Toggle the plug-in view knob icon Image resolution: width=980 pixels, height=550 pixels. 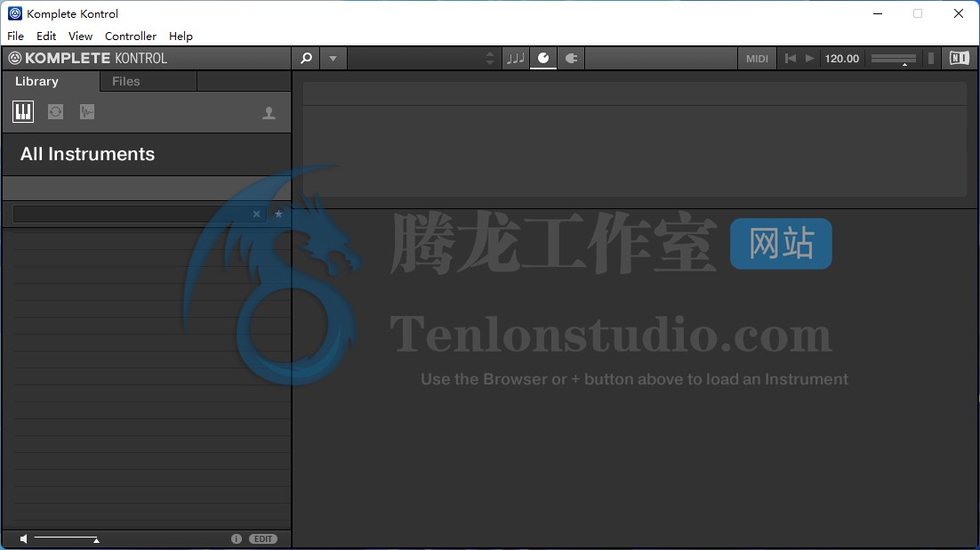(543, 58)
